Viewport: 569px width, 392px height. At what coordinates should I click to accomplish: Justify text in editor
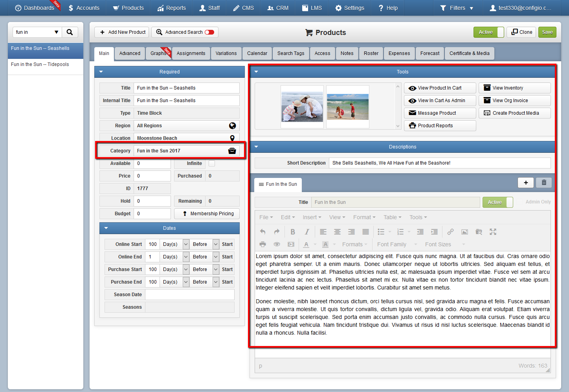click(x=365, y=232)
